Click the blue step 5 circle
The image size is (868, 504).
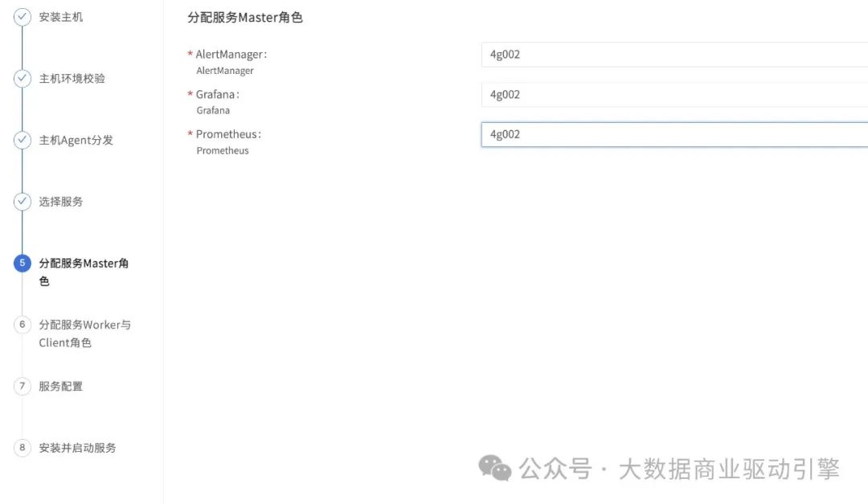(23, 263)
